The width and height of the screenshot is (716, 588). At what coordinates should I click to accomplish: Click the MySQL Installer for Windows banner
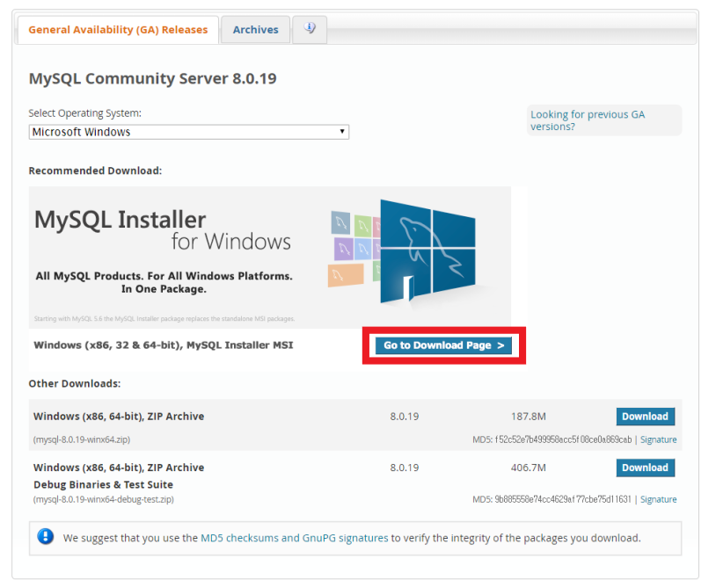click(x=270, y=258)
